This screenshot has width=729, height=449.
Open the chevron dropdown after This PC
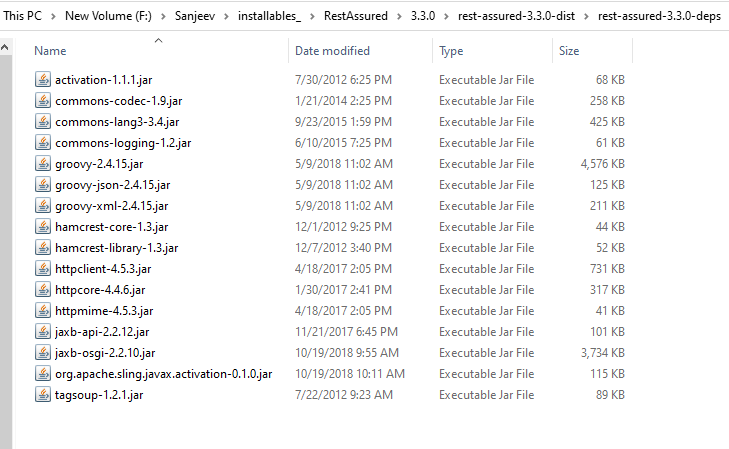click(53, 16)
